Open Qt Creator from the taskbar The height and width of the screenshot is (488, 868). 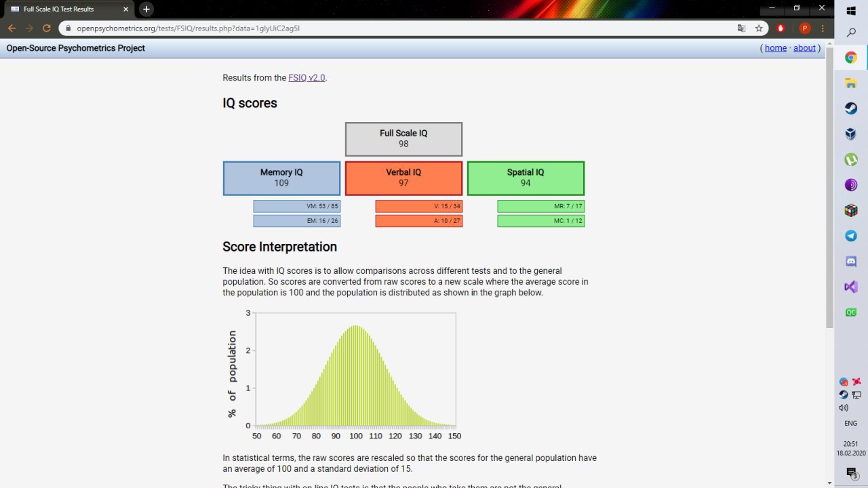[x=851, y=312]
